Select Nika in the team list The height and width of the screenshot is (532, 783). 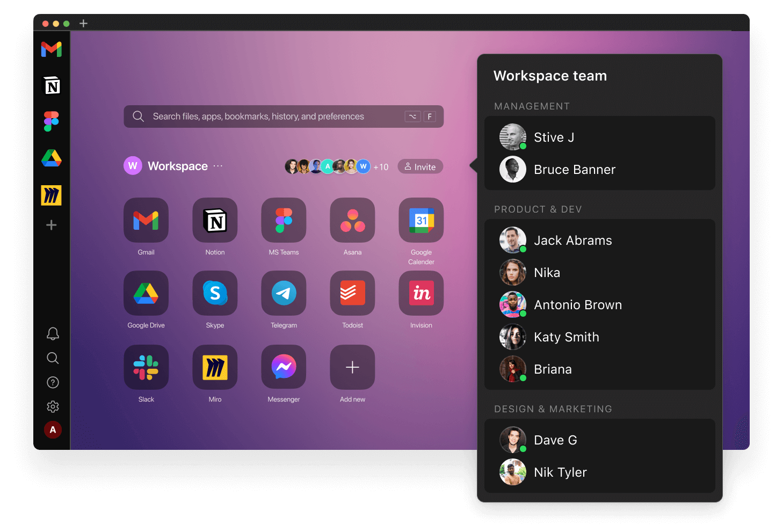pyautogui.click(x=600, y=273)
